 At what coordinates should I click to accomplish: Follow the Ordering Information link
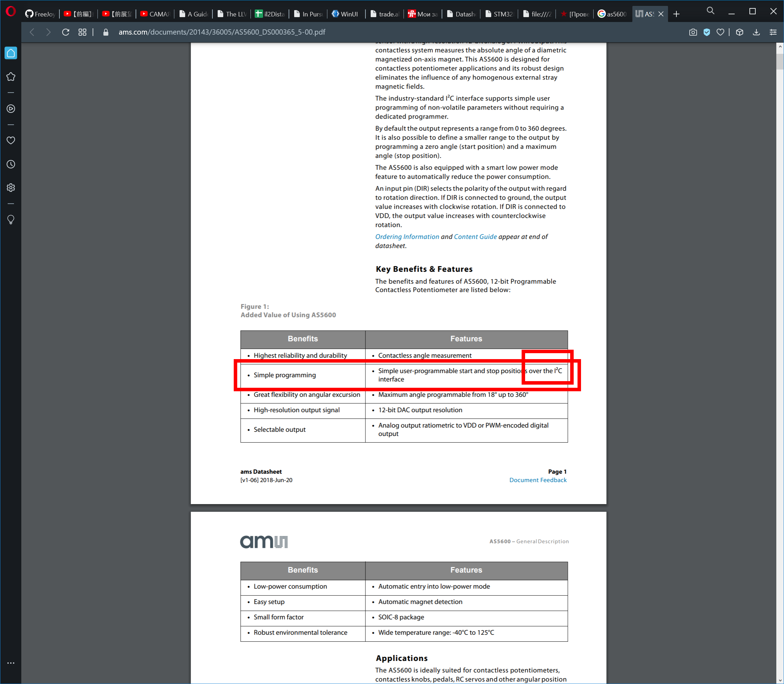(407, 237)
